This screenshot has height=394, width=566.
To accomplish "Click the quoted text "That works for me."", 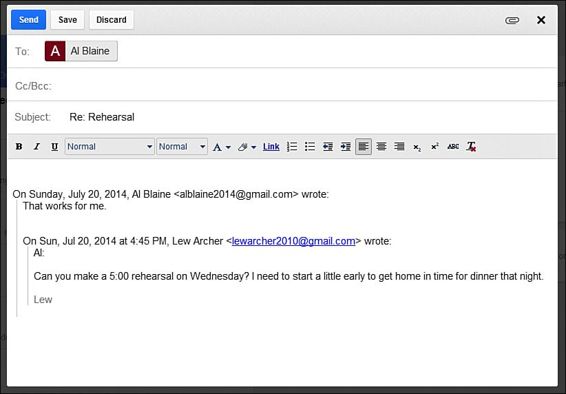I will pyautogui.click(x=65, y=206).
